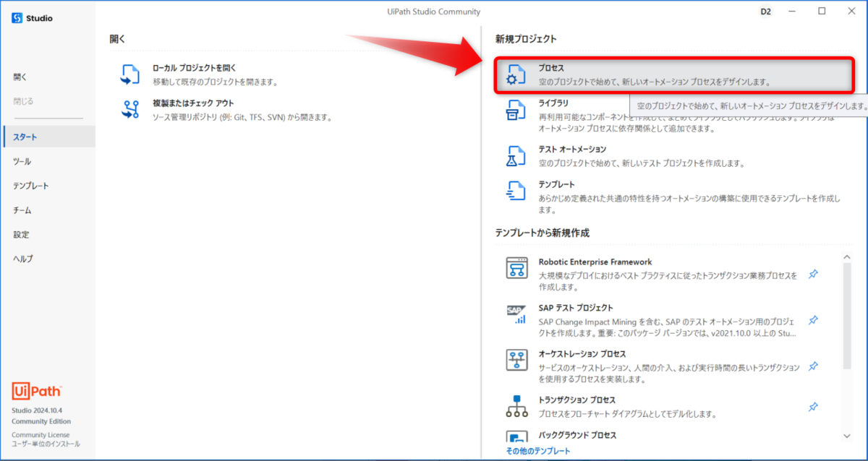
Task: Select Robotic Enterprise Framework template title
Action: tap(595, 262)
